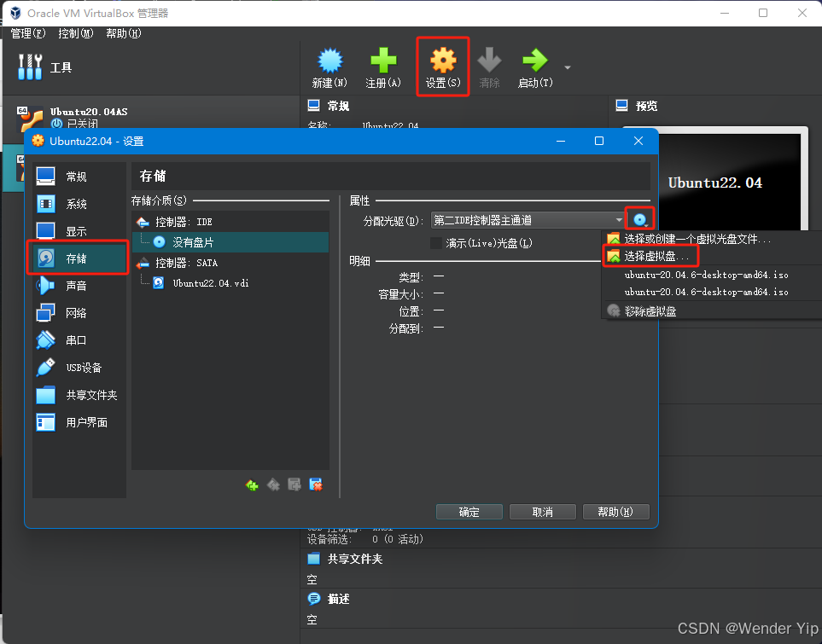Click the 常规 section header in manager
The image size is (822, 644).
(329, 106)
